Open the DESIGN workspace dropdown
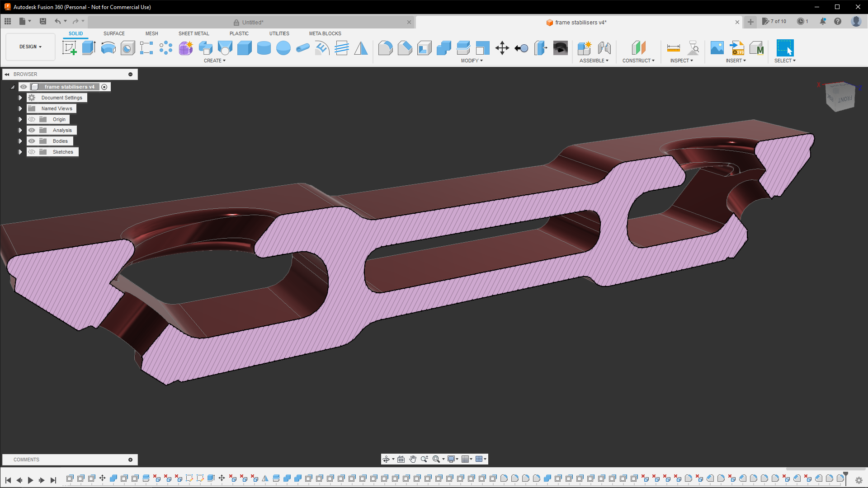Image resolution: width=868 pixels, height=488 pixels. (x=30, y=47)
